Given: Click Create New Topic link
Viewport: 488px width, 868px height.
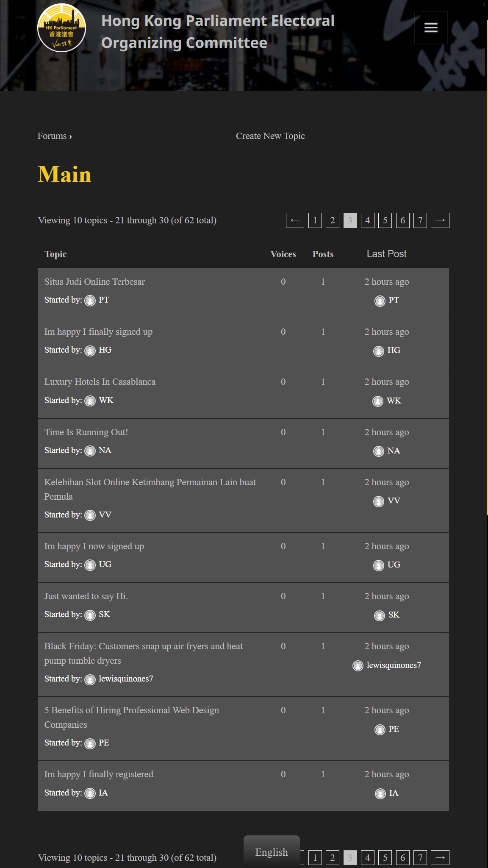Looking at the screenshot, I should point(270,136).
